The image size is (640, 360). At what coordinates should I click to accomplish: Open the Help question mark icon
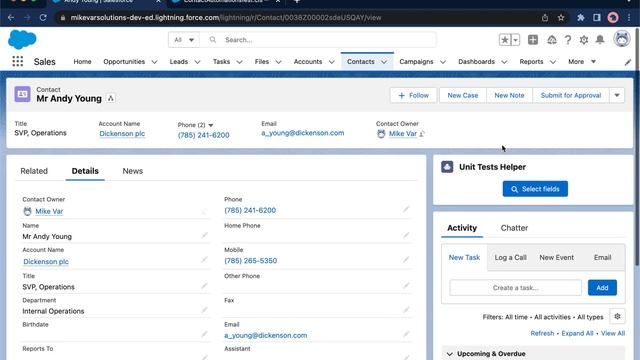pyautogui.click(x=568, y=40)
